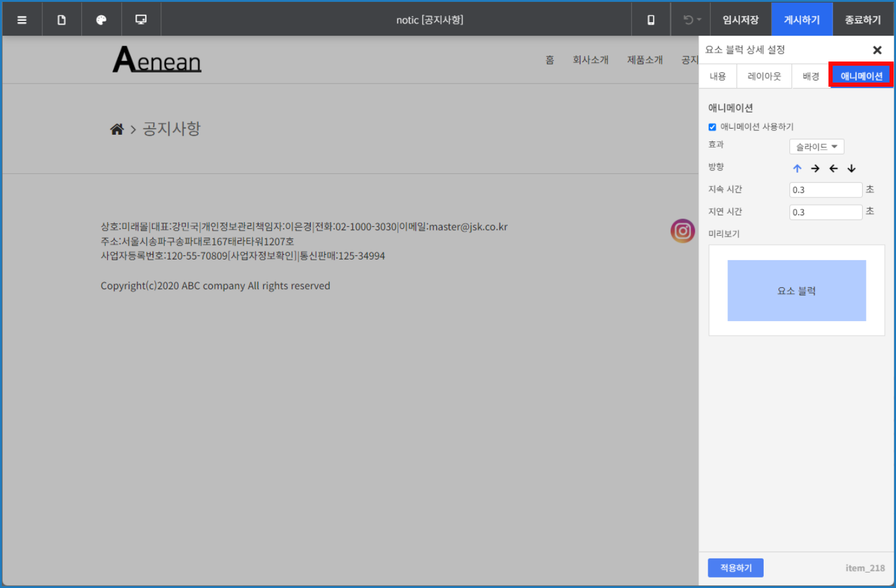
Task: Select the left direction arrow option
Action: 833,168
